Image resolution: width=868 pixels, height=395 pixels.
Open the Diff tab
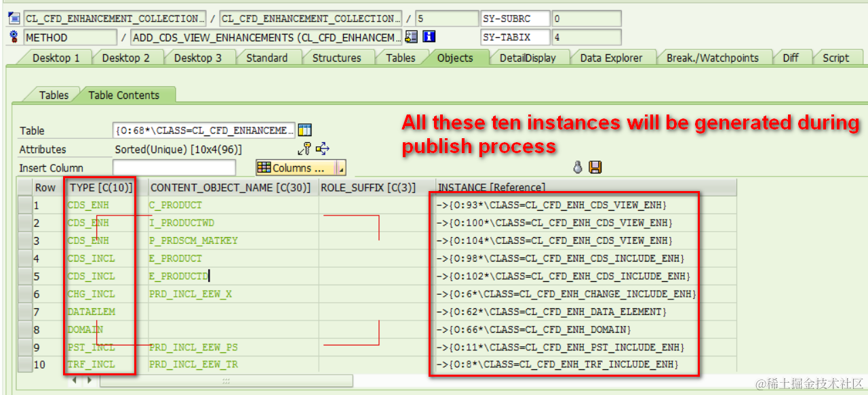coord(790,58)
